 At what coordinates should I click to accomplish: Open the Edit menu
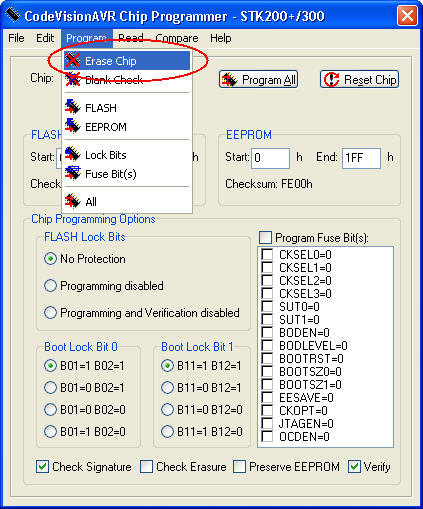click(45, 38)
